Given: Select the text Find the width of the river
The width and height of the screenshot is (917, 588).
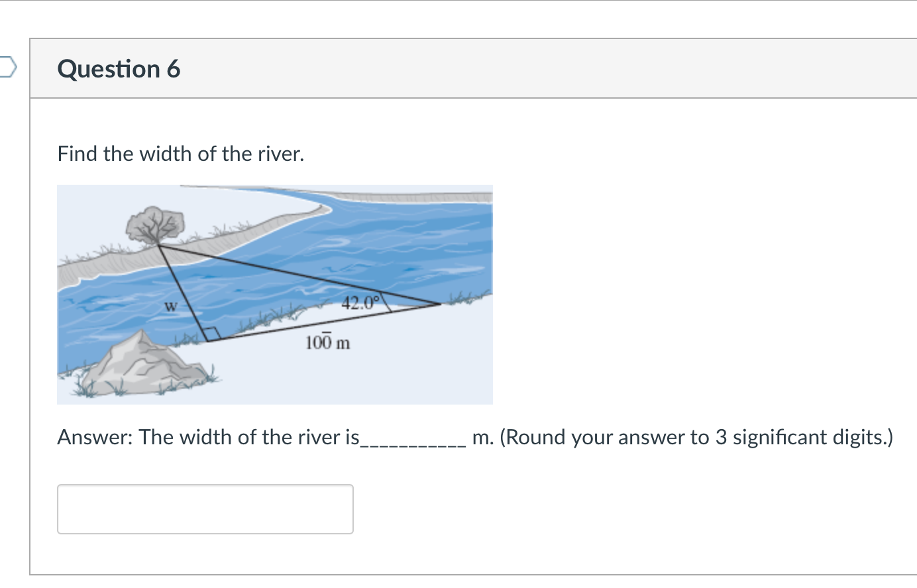Looking at the screenshot, I should [179, 154].
